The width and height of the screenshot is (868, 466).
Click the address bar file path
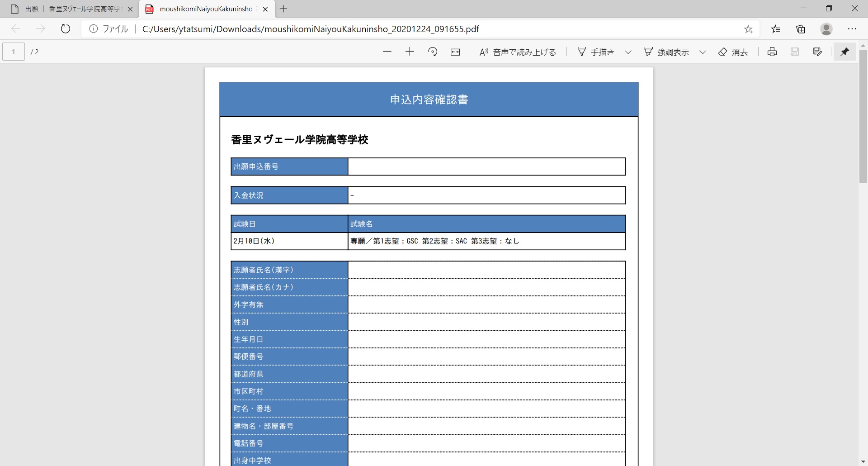pyautogui.click(x=311, y=29)
